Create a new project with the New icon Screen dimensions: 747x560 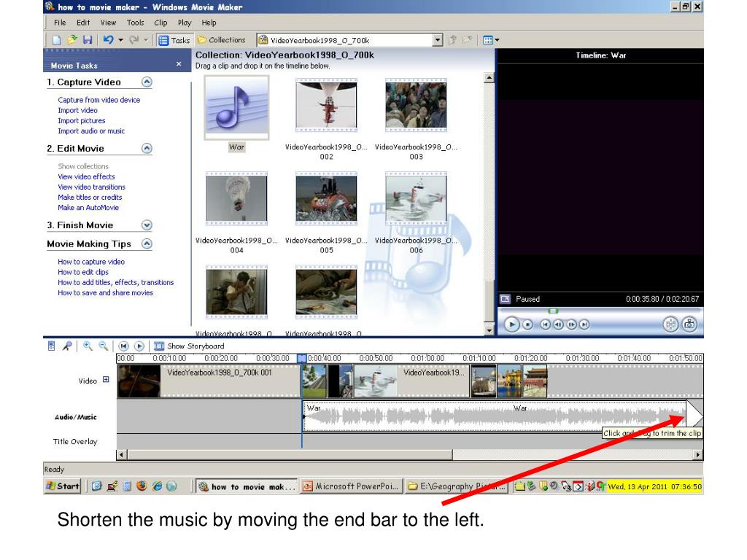pos(56,41)
